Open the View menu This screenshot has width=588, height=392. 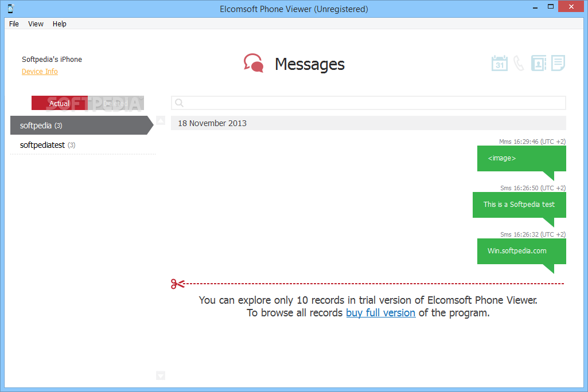[36, 23]
